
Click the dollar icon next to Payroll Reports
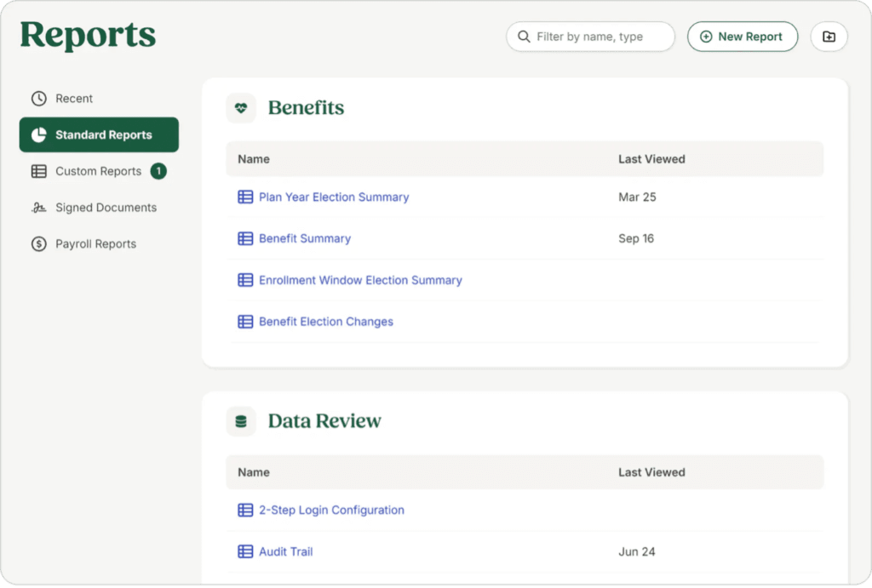(x=39, y=243)
